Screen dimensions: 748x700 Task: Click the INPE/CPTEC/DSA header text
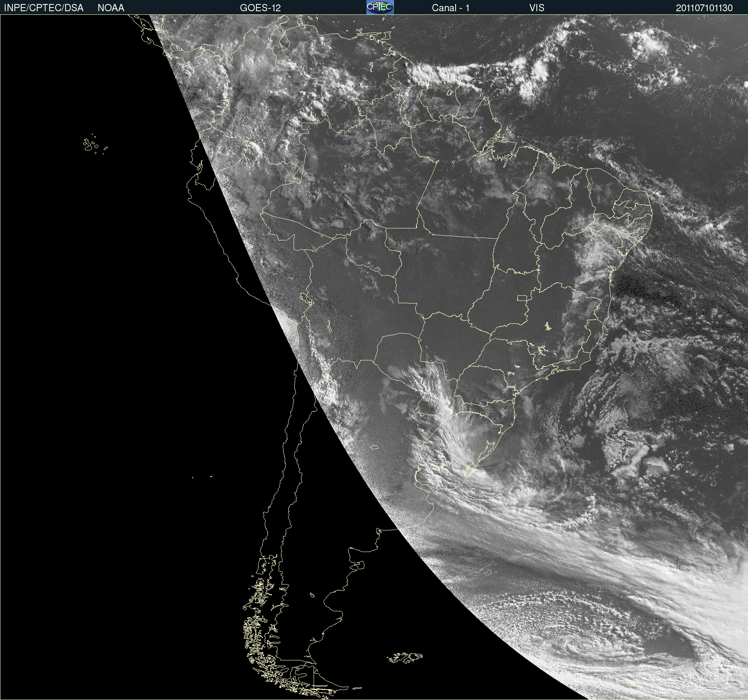tap(44, 8)
